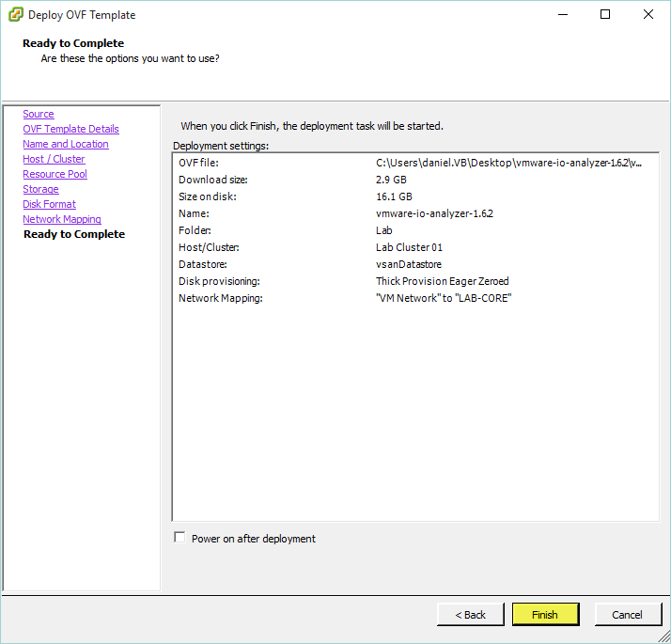
Task: Click the Disk provisioning label
Action: (x=219, y=281)
